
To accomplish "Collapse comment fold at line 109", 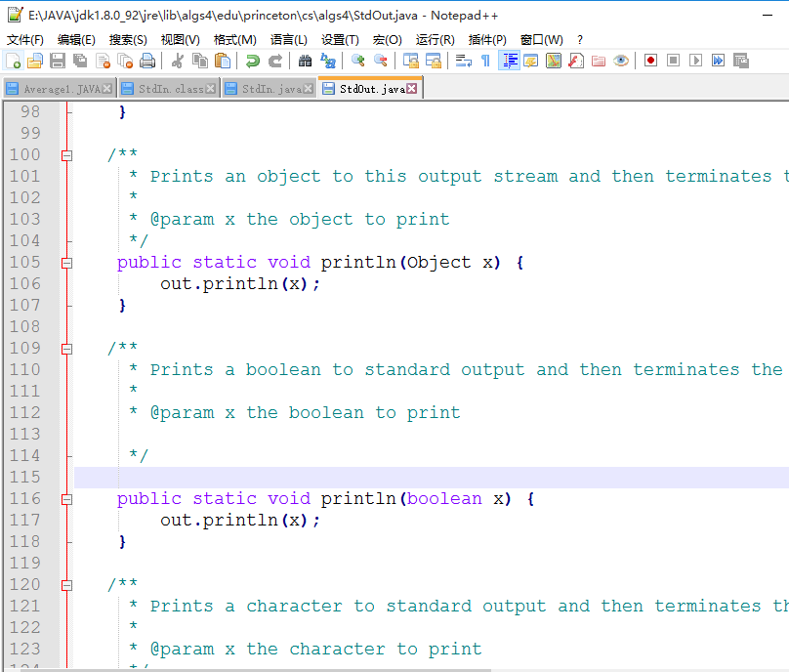I will click(67, 349).
